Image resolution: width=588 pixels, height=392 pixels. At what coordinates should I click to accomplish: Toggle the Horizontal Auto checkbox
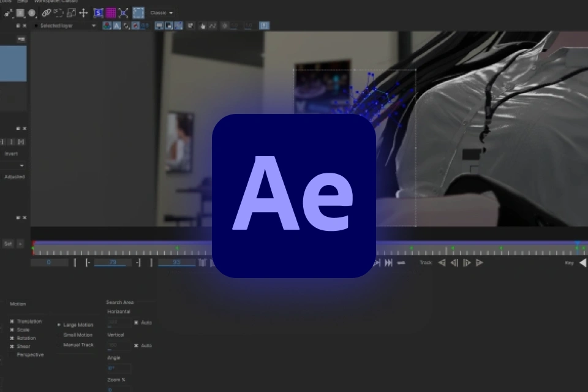(x=136, y=322)
